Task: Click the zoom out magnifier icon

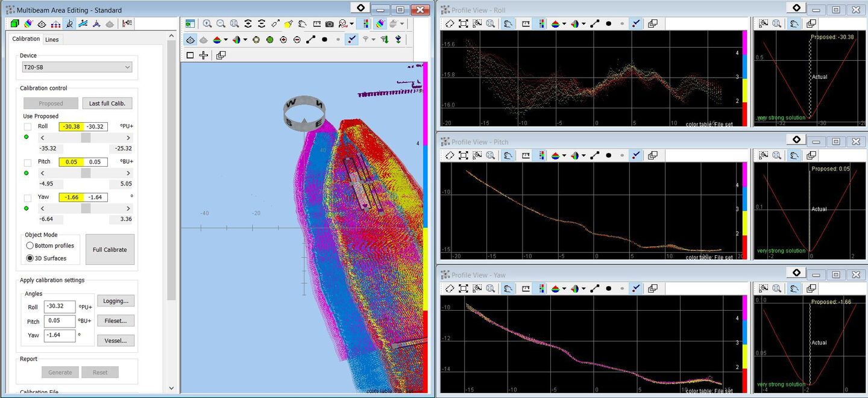Action: point(221,24)
